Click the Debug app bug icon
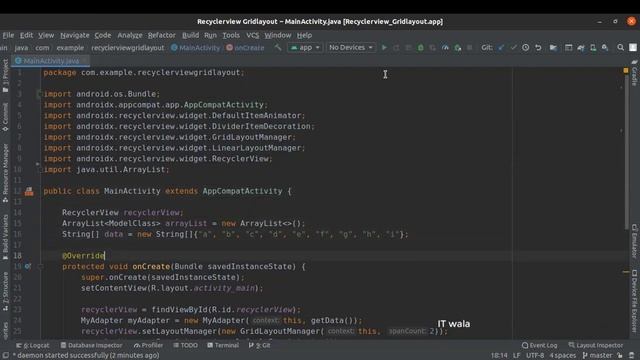This screenshot has height=360, width=640. (420, 48)
